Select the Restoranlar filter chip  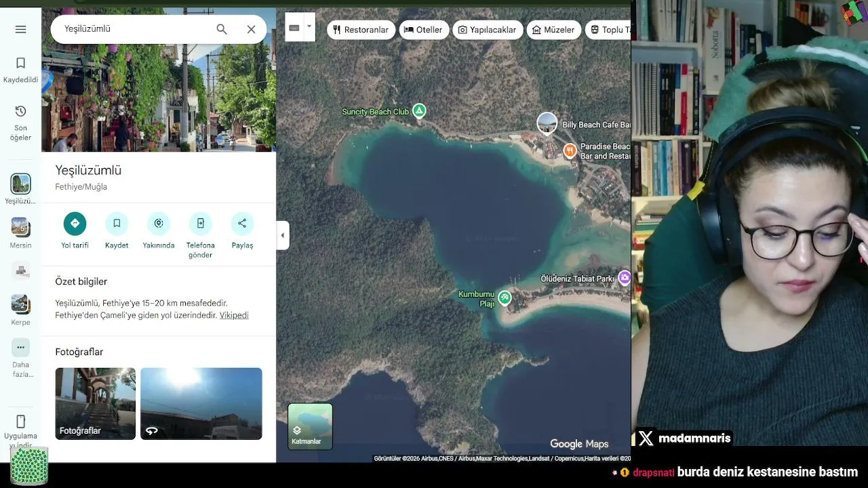click(x=361, y=30)
